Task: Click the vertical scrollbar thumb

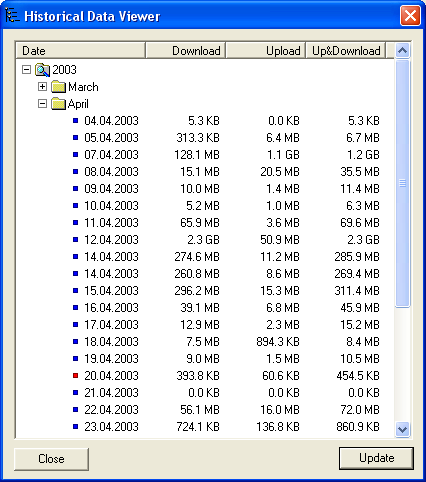Action: [402, 183]
